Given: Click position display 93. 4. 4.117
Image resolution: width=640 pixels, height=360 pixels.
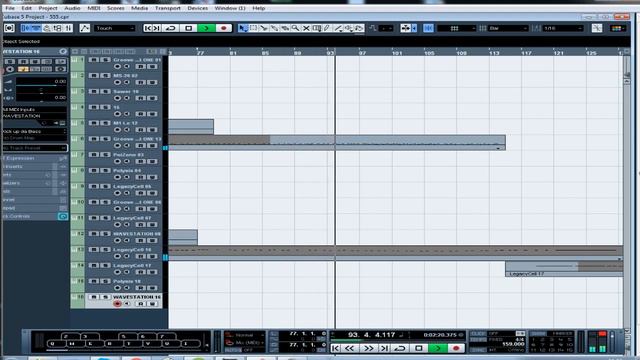Looking at the screenshot, I should pos(371,334).
